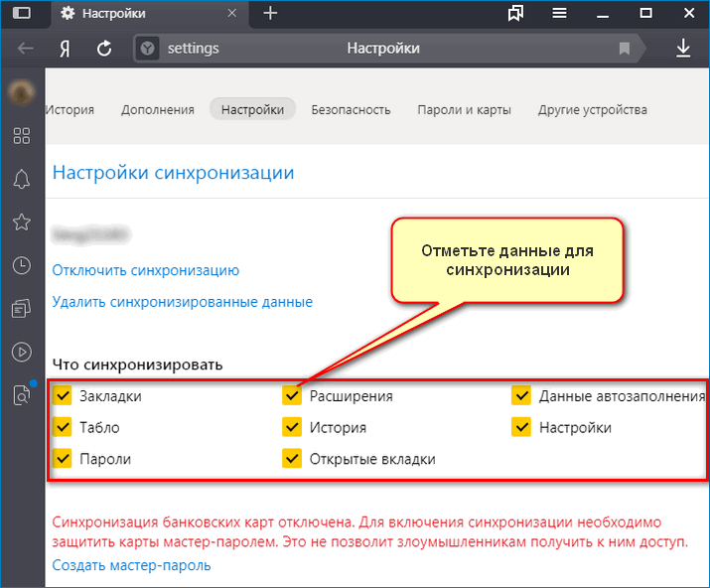The image size is (710, 588).
Task: Bookmark this page using address bar flag
Action: pos(625,48)
